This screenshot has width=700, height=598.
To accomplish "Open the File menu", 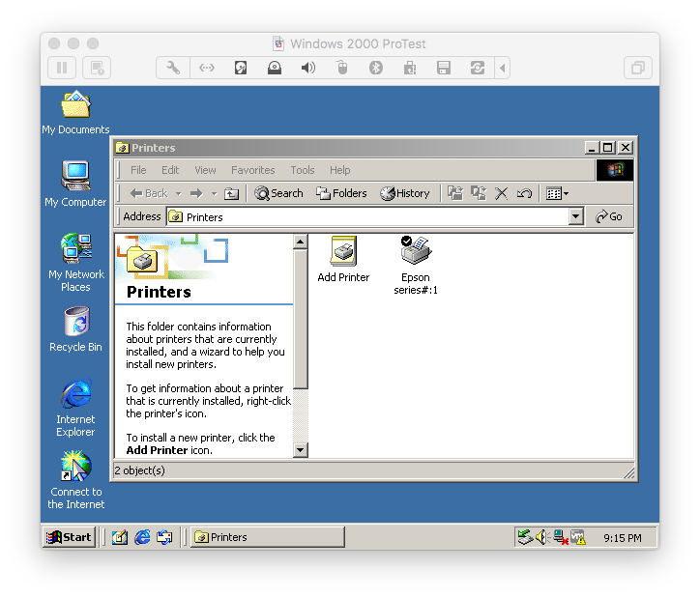I will (138, 170).
